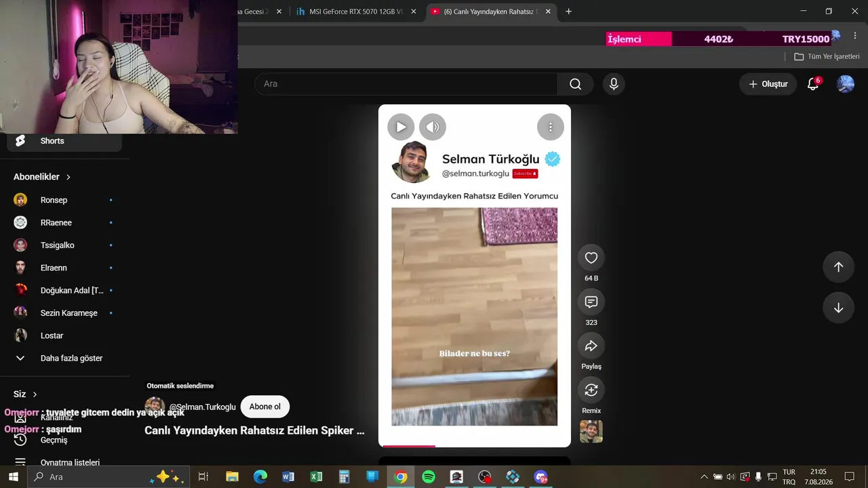Start voice search with the microphone

(x=614, y=84)
